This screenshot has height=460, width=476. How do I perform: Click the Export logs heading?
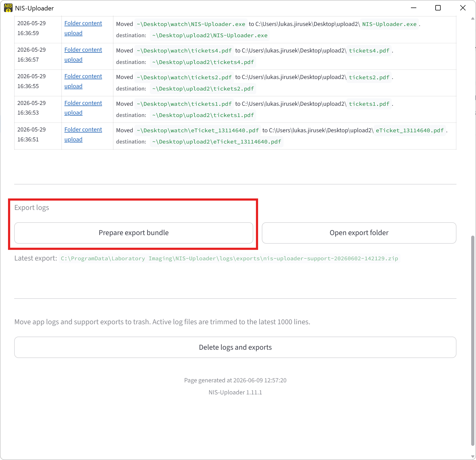32,208
